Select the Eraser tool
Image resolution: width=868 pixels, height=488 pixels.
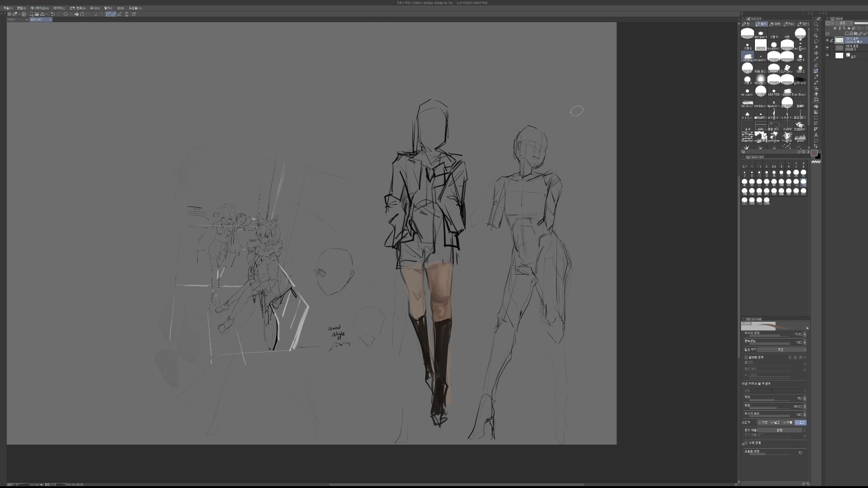(816, 94)
